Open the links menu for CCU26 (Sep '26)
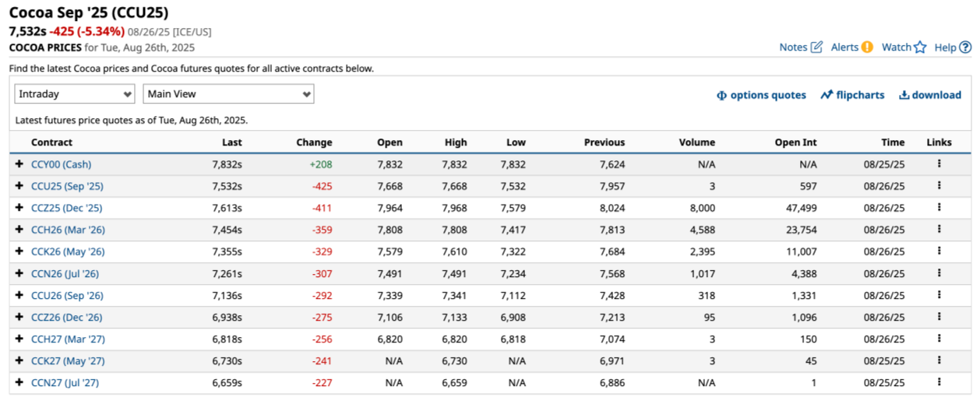This screenshot has width=980, height=404. tap(939, 295)
